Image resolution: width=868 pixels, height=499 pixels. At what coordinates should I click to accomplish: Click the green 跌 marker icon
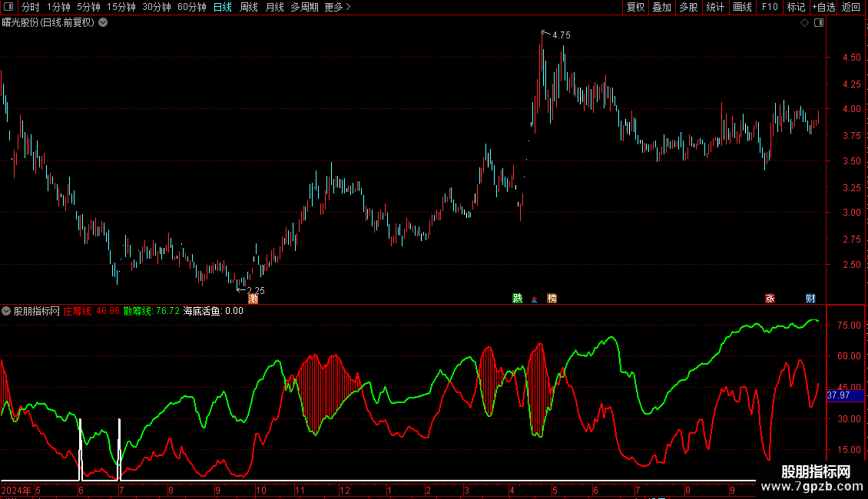pyautogui.click(x=518, y=299)
